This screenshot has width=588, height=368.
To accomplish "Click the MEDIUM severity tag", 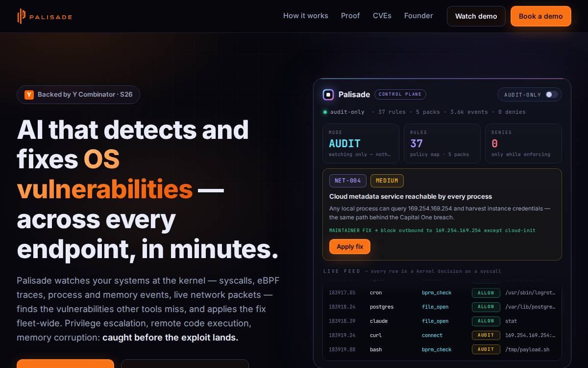I will 387,181.
